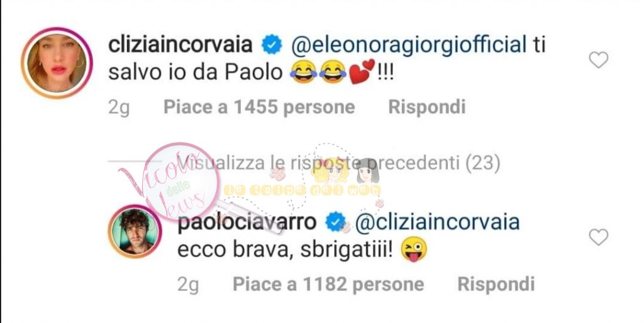Open paolociavarro's profile picture
The image size is (644, 323).
tap(135, 231)
